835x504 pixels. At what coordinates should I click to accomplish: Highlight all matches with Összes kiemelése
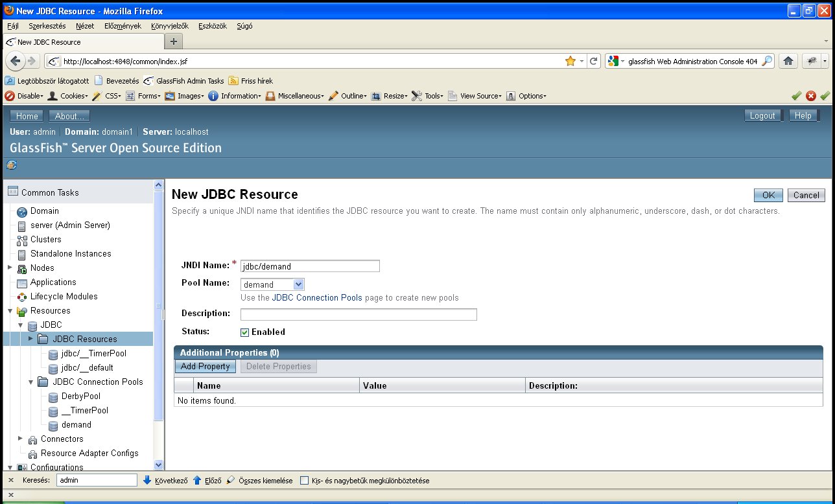tap(259, 481)
